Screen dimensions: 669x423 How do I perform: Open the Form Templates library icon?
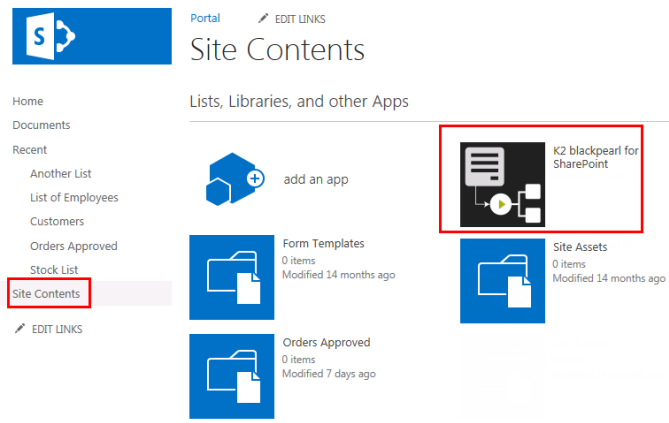[232, 277]
